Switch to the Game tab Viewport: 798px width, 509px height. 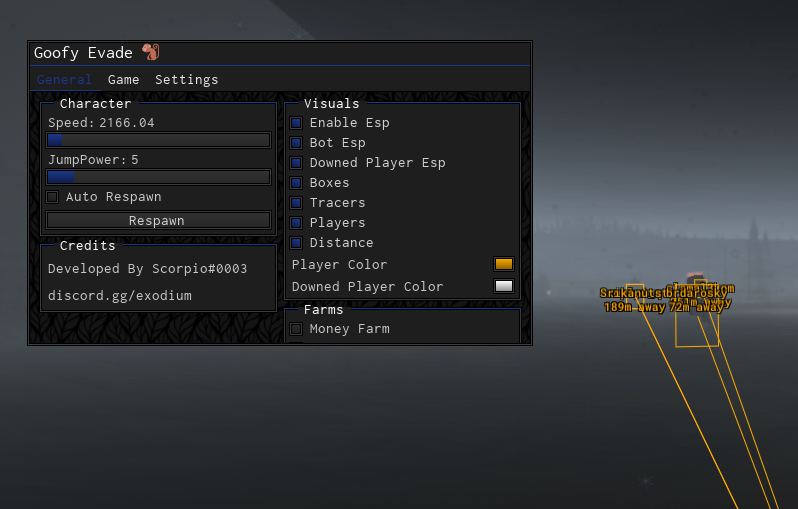[124, 80]
